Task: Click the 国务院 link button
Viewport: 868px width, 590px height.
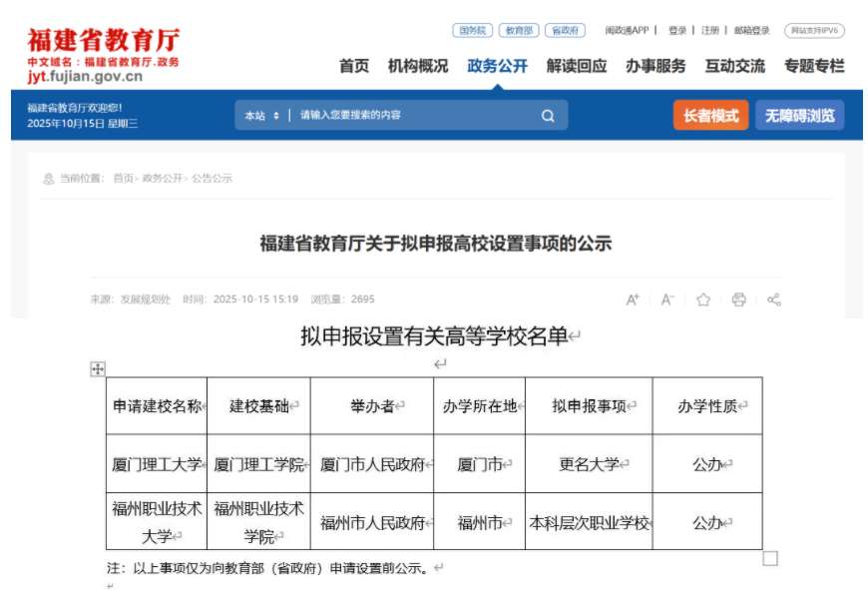Action: 472,31
